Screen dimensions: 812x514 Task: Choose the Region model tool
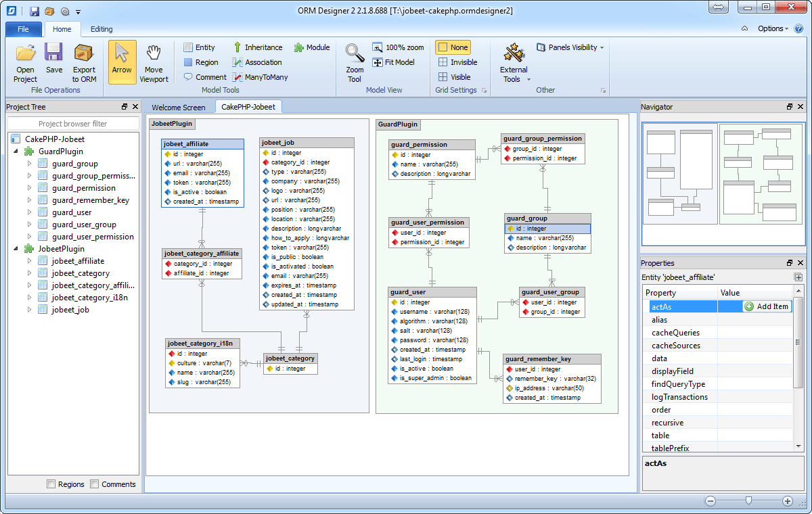point(201,62)
